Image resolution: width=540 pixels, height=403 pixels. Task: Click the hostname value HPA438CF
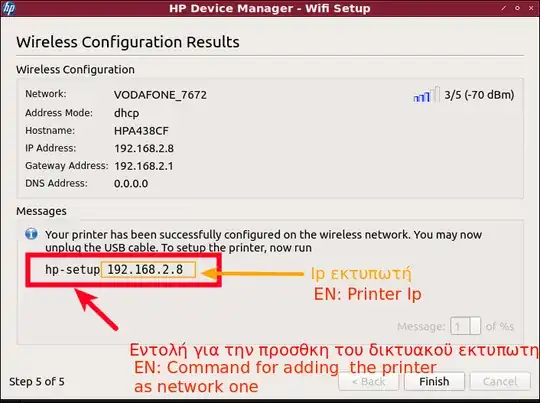pos(141,131)
